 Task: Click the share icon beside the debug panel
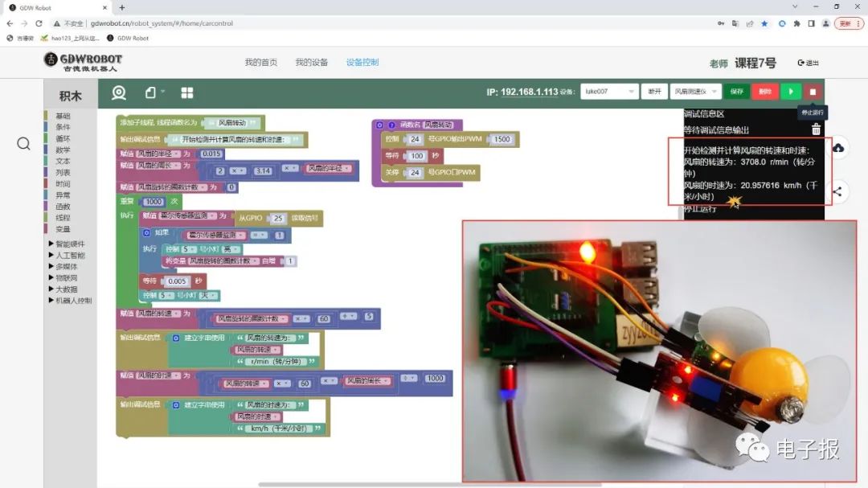(x=837, y=191)
